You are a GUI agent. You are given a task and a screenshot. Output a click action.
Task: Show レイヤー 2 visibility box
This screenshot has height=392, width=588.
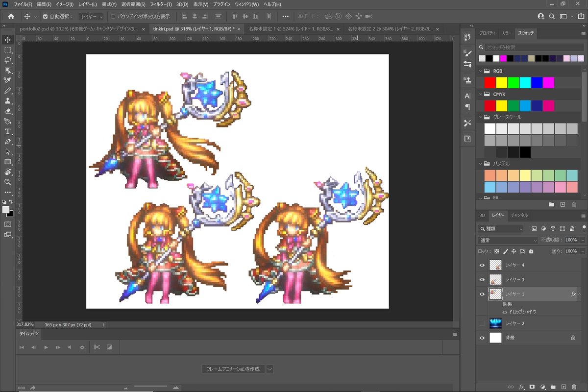(482, 323)
